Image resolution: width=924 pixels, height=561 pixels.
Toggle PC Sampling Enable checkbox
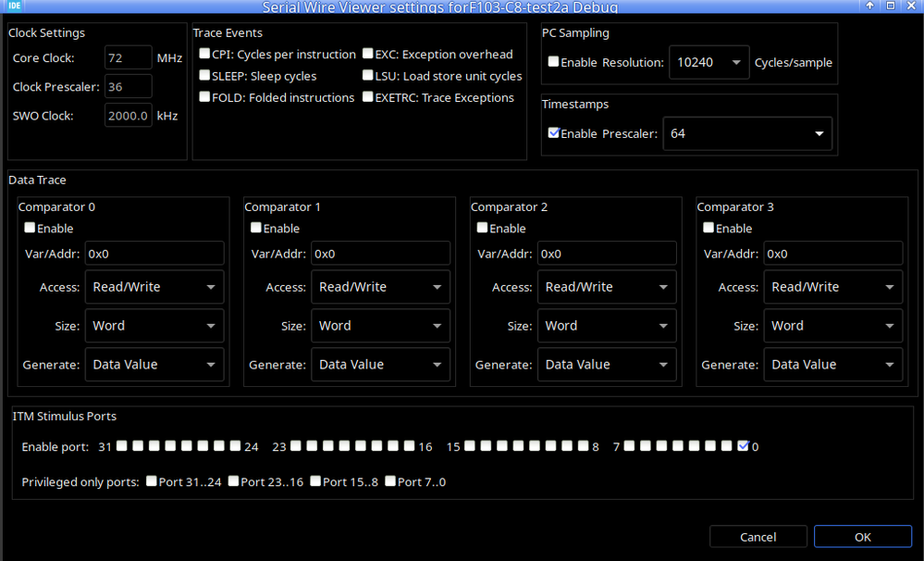(553, 62)
